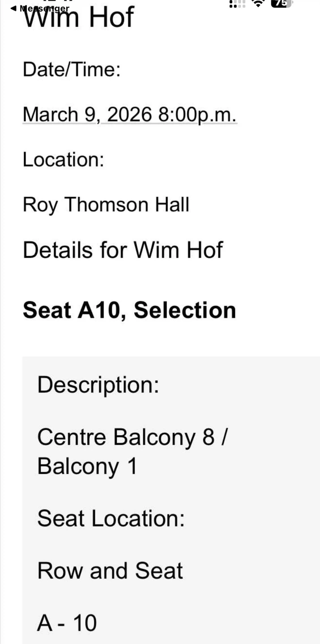The width and height of the screenshot is (320, 644).
Task: Tap the Balcony 1 text line
Action: pyautogui.click(x=87, y=466)
